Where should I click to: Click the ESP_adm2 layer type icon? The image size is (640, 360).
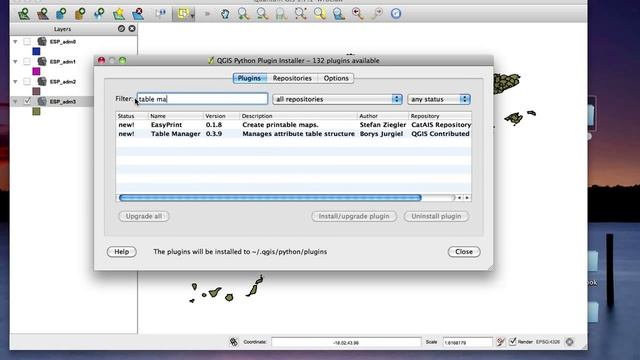tap(42, 81)
